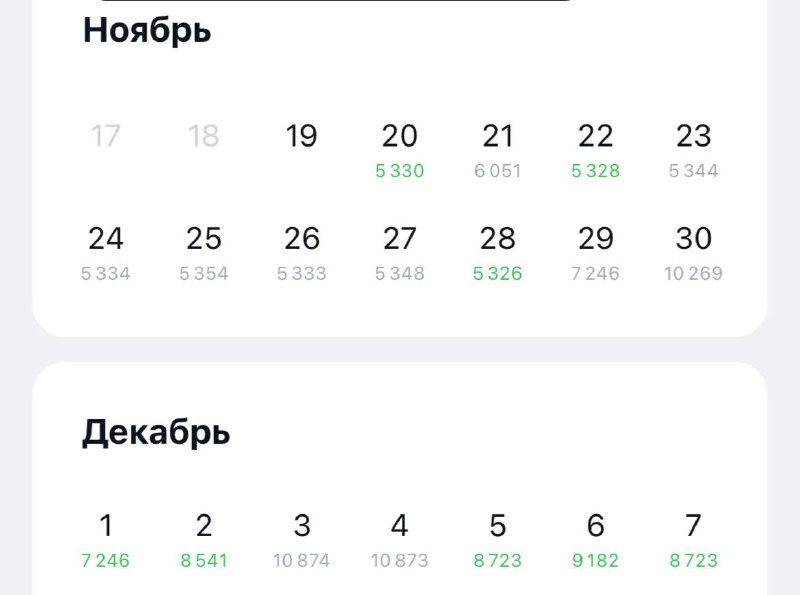
Task: Choose November 22 priced 5 328
Action: tap(596, 148)
